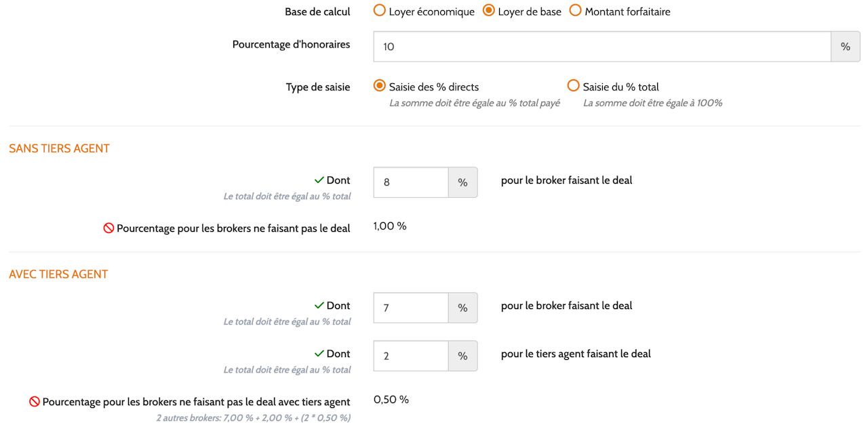Click the SANS TIERS AGENT section heading
The image size is (868, 437).
[59, 148]
